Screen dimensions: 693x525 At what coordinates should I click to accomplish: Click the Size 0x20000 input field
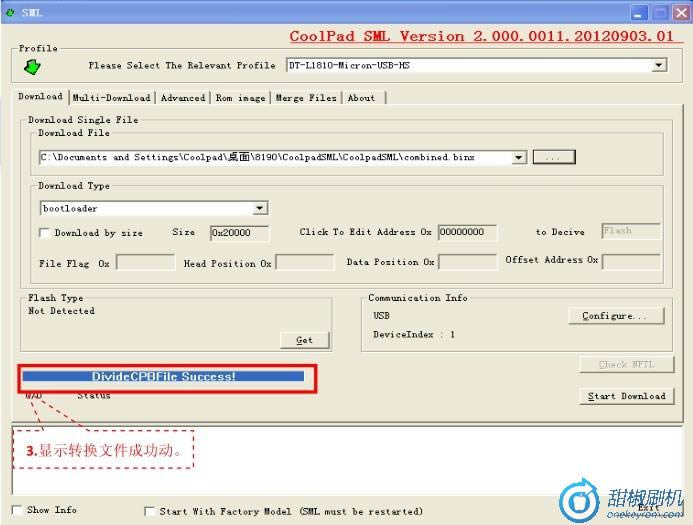[x=239, y=233]
